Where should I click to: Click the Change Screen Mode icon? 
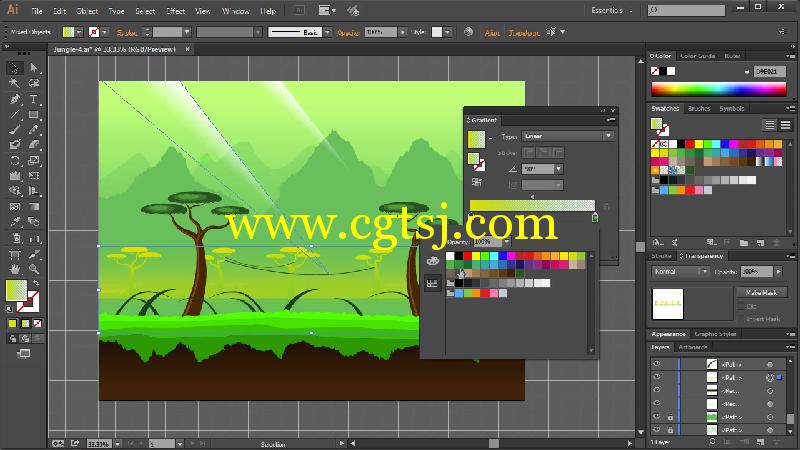point(23,354)
